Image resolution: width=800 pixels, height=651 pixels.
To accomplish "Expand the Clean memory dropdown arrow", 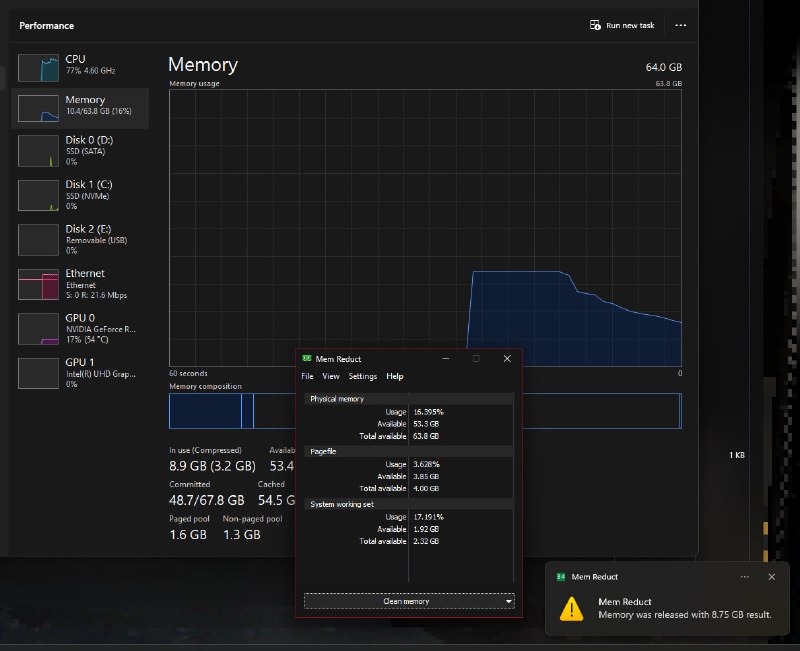I will click(x=510, y=602).
